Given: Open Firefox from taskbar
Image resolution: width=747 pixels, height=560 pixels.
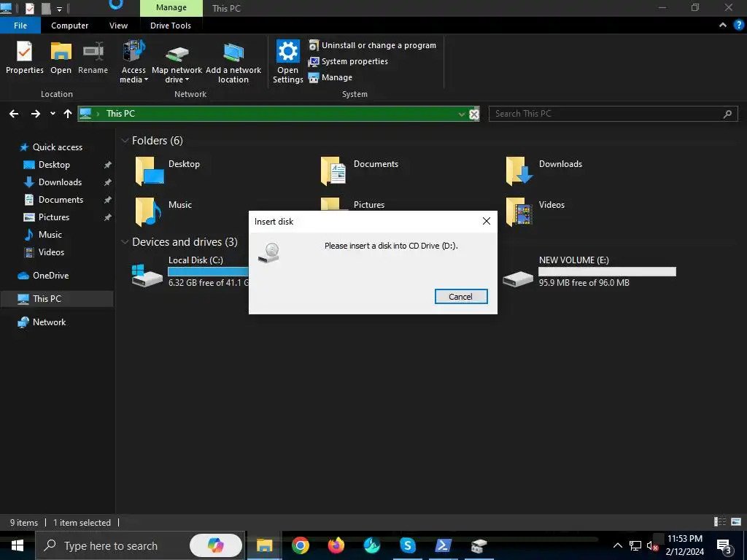Looking at the screenshot, I should click(336, 545).
